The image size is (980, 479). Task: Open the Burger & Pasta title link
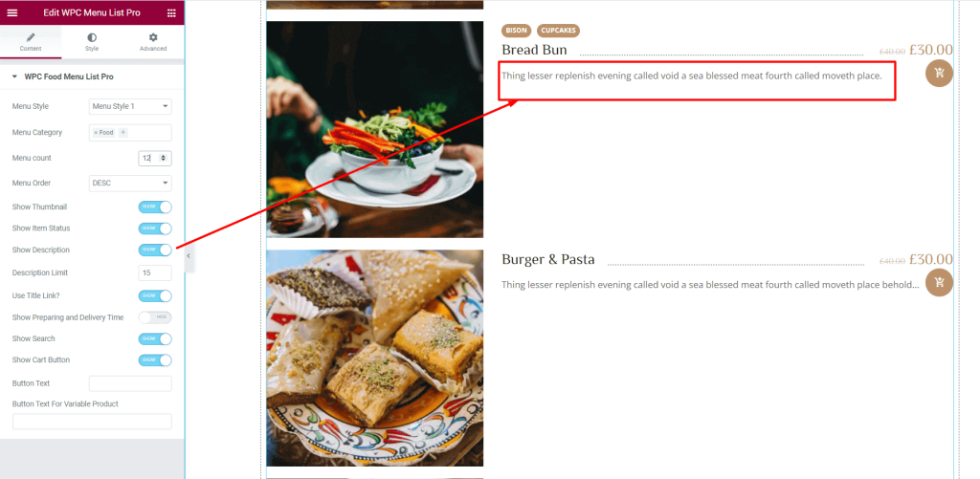click(x=548, y=259)
